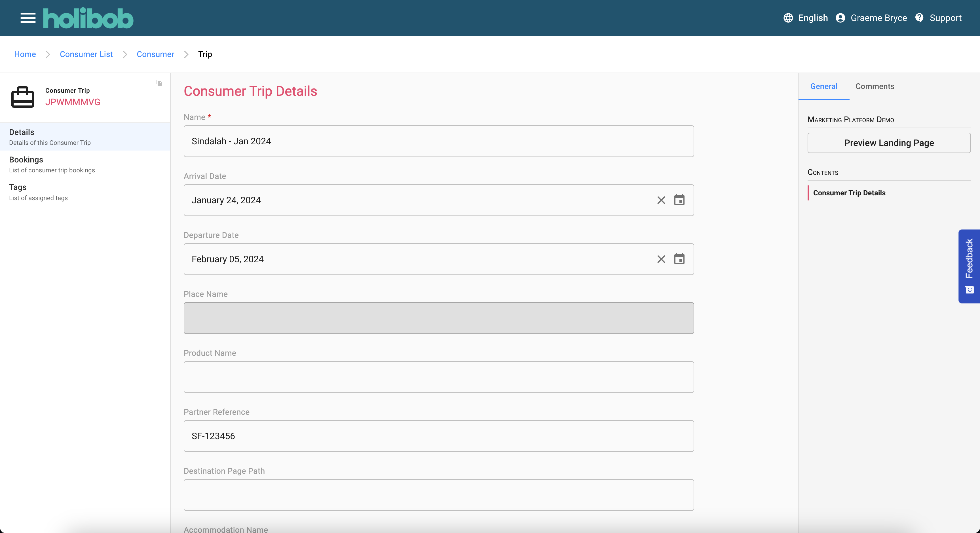Click the holibob logo
Image resolution: width=980 pixels, height=533 pixels.
pyautogui.click(x=88, y=18)
